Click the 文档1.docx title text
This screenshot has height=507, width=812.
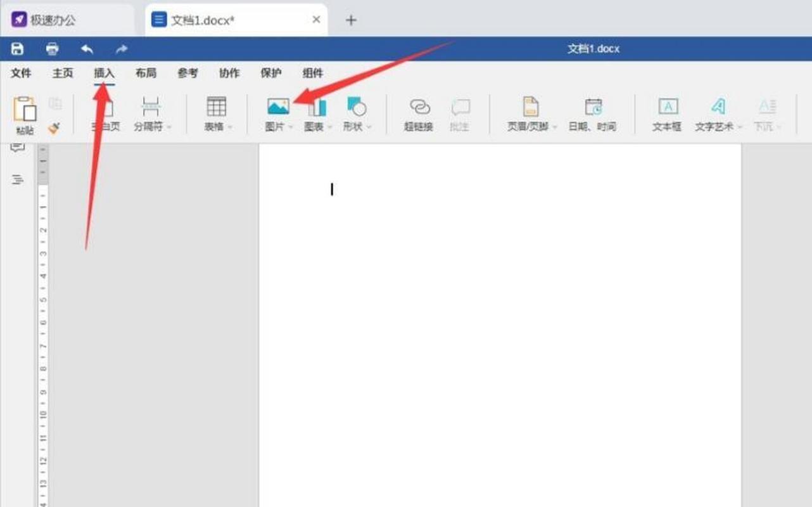coord(593,49)
